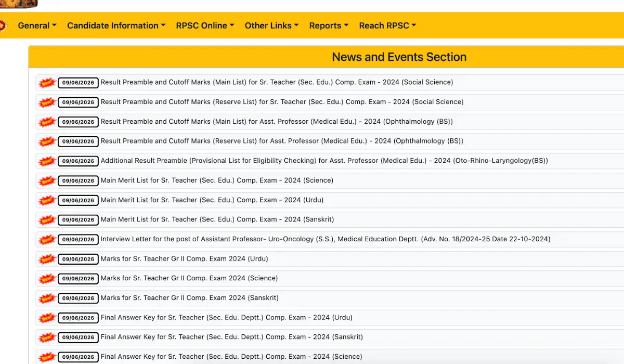Screen dimensions: 624x364
Task: Click date badge on Main Merit List Urdu row
Action: (x=78, y=200)
